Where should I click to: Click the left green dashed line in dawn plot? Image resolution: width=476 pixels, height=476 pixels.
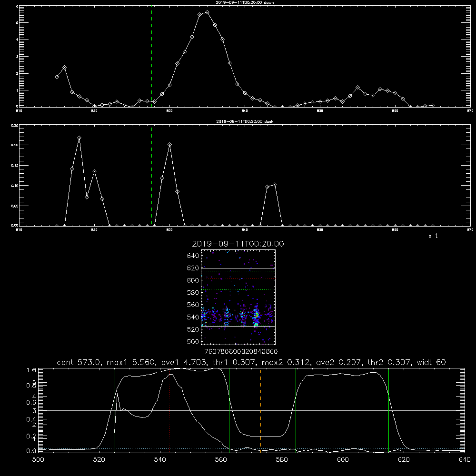pos(151,56)
